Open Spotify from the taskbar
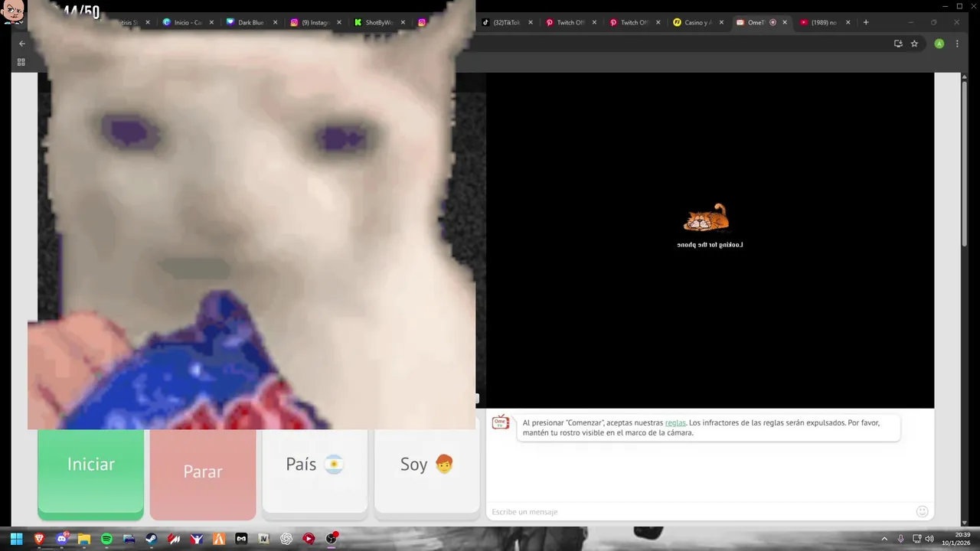 [x=106, y=539]
